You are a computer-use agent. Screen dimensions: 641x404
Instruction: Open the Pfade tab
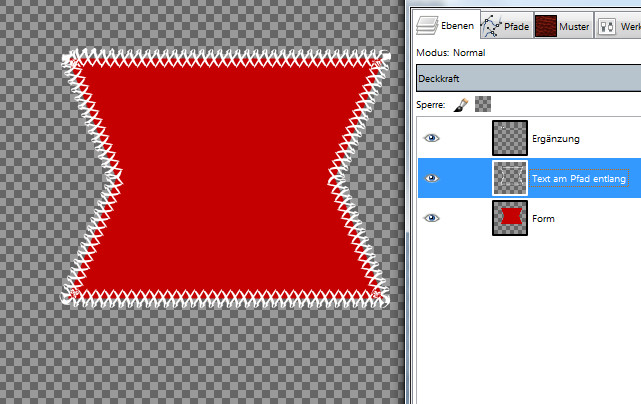coord(505,25)
